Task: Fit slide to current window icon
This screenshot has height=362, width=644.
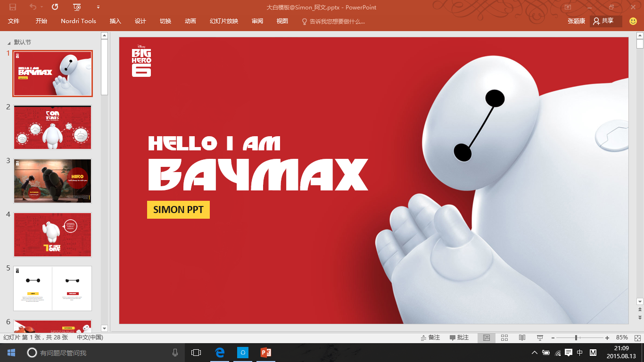Action: click(x=638, y=337)
